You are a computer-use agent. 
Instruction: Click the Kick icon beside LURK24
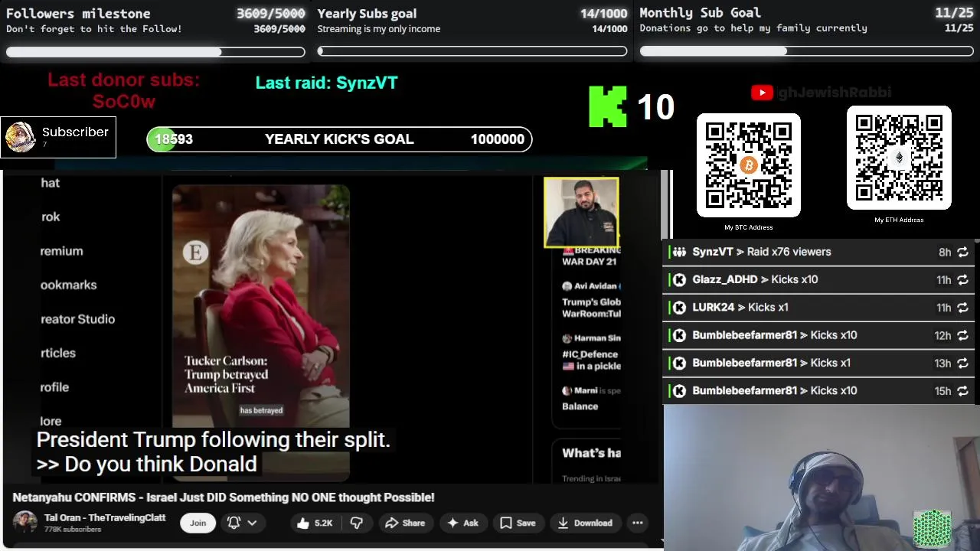679,308
